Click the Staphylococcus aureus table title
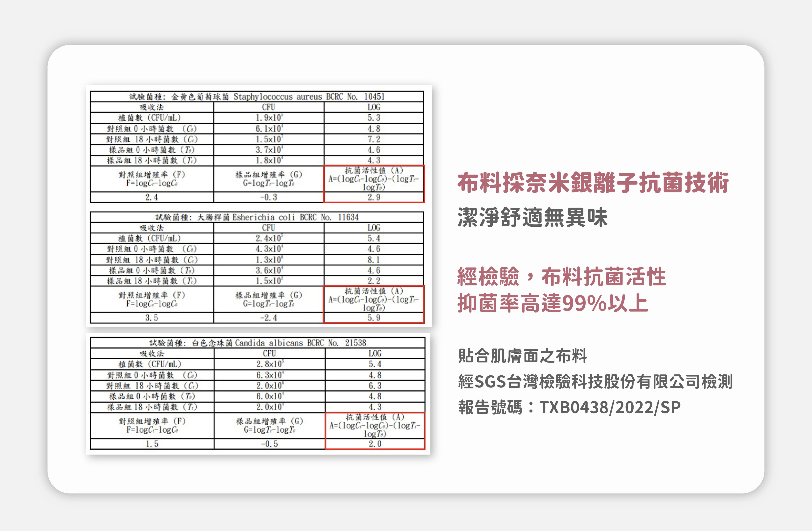Image resolution: width=812 pixels, height=531 pixels. (x=257, y=97)
